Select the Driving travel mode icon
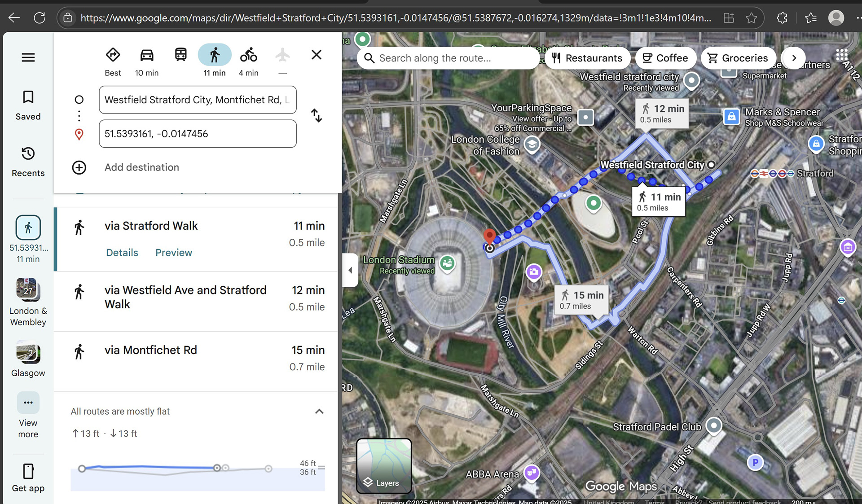The image size is (862, 504). (x=147, y=55)
